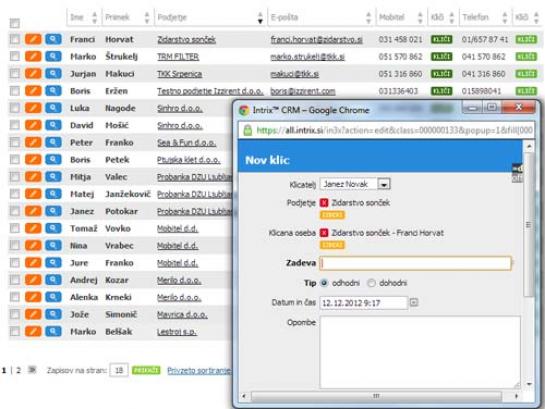This screenshot has width=545, height=409.
Task: Sort by the E-pošta column arrows
Action: click(368, 17)
